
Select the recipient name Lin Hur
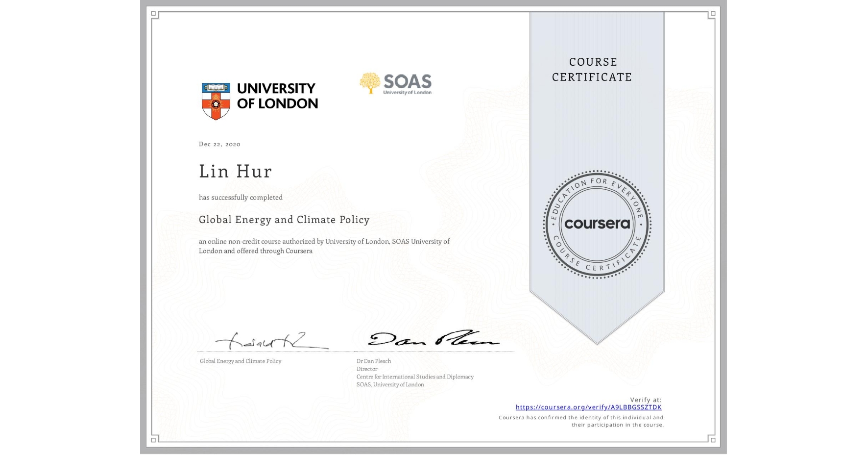235,172
